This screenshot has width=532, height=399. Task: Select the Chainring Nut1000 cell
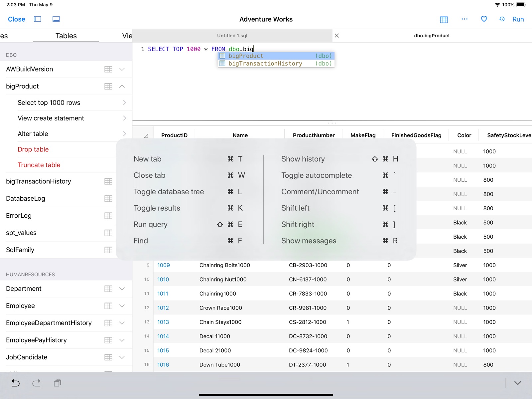(223, 280)
